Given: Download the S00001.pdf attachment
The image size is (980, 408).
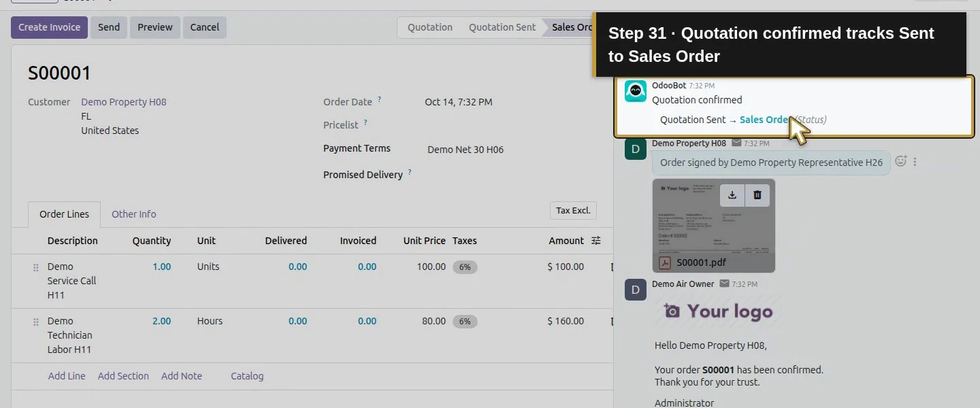Looking at the screenshot, I should (x=732, y=195).
